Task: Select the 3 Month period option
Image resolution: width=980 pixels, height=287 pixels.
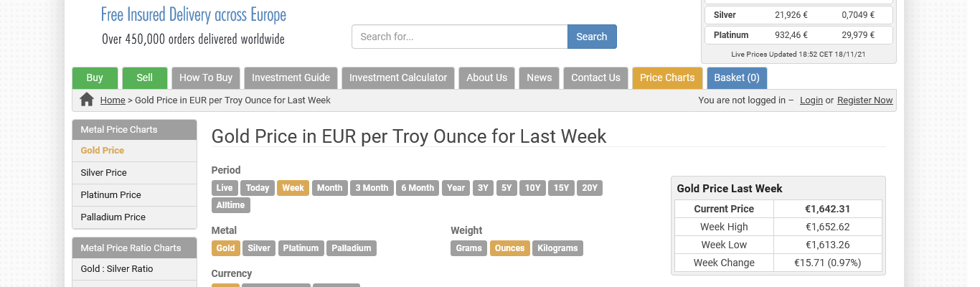Action: (372, 188)
